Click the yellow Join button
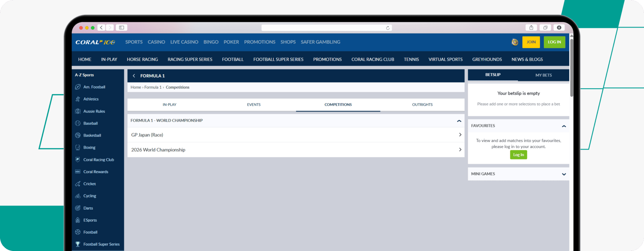 [531, 42]
